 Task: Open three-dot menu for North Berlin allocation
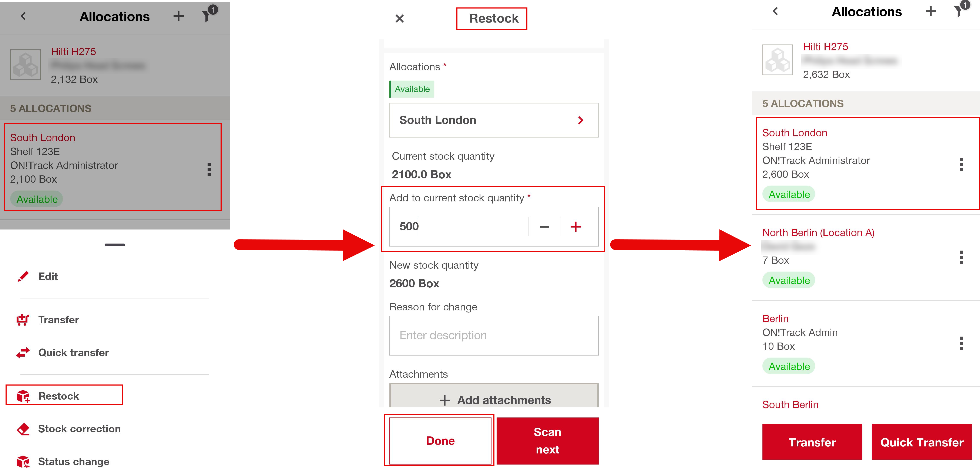[961, 258]
